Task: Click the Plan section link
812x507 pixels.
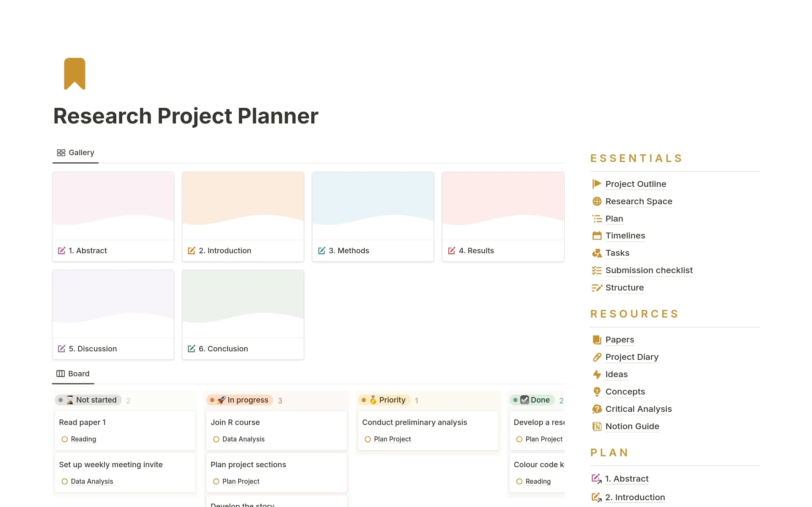Action: (614, 218)
